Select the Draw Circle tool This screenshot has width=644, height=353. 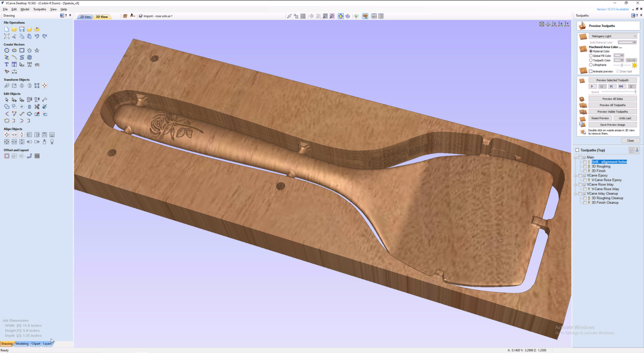coord(7,50)
